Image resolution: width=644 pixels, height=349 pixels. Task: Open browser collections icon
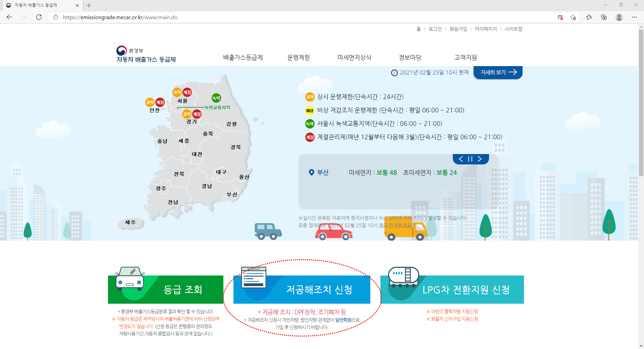coord(604,17)
